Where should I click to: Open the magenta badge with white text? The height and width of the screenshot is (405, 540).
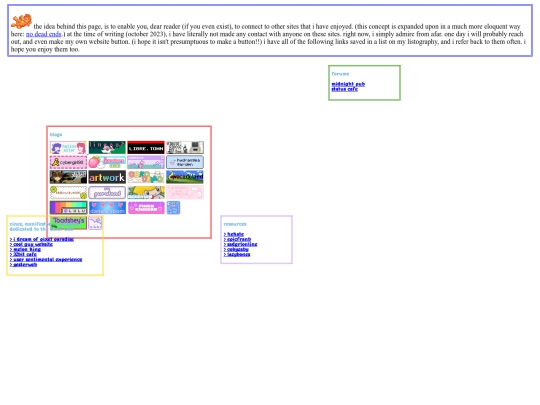tap(146, 208)
